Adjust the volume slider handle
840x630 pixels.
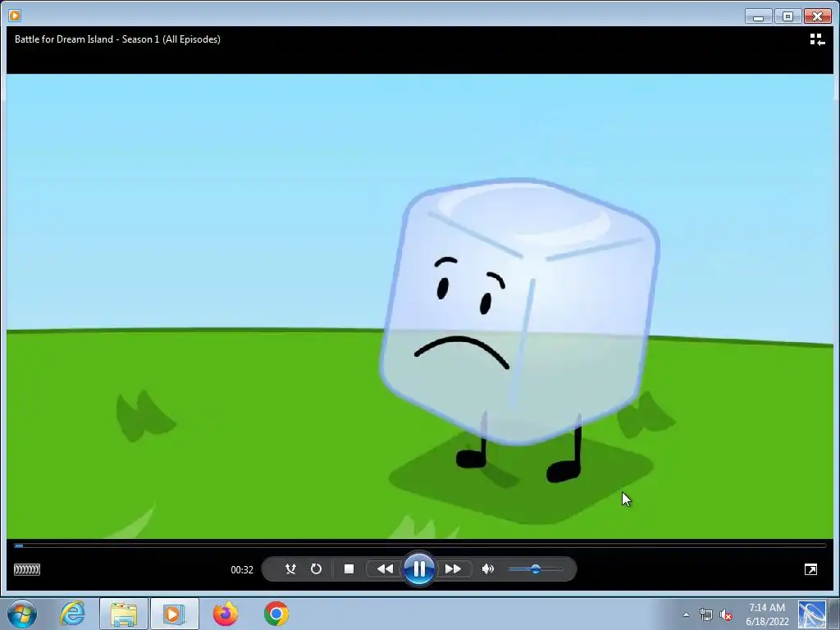(x=535, y=569)
